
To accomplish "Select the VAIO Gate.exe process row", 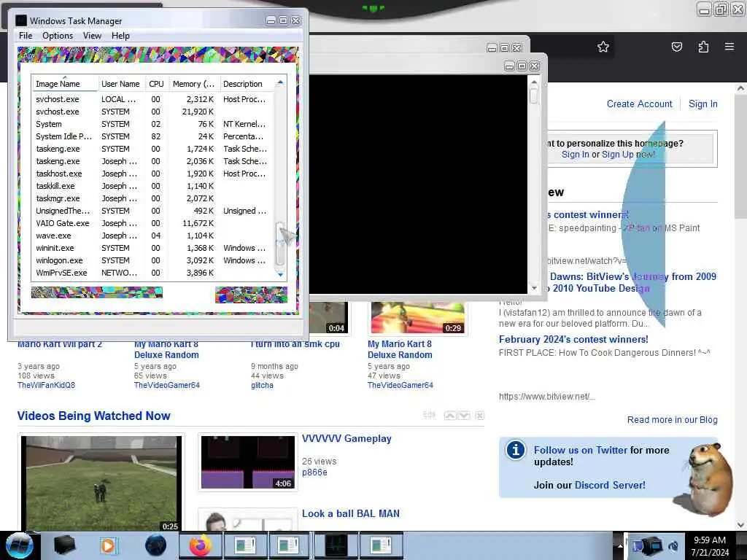I will point(152,223).
